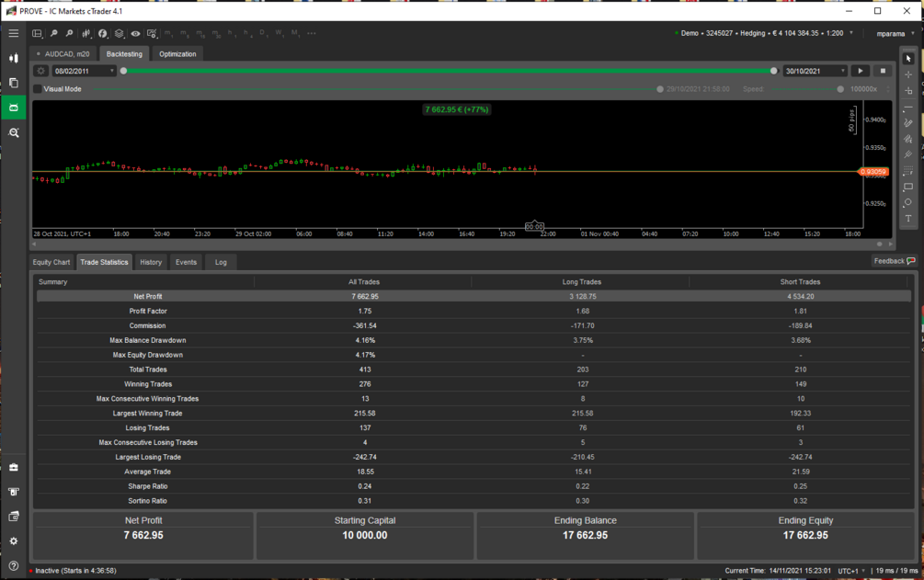Select the rectangle shape drawing tool

tap(908, 187)
